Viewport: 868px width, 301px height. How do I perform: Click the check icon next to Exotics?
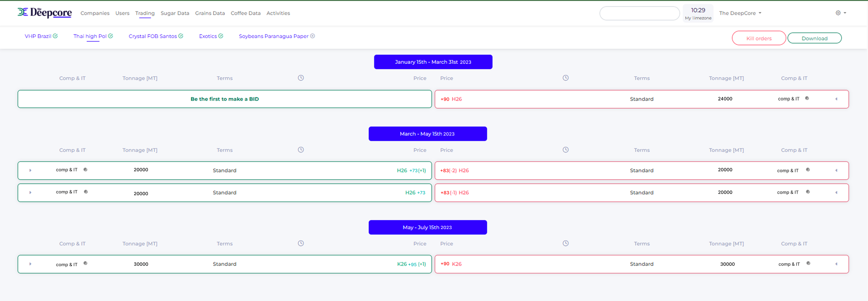(x=221, y=36)
